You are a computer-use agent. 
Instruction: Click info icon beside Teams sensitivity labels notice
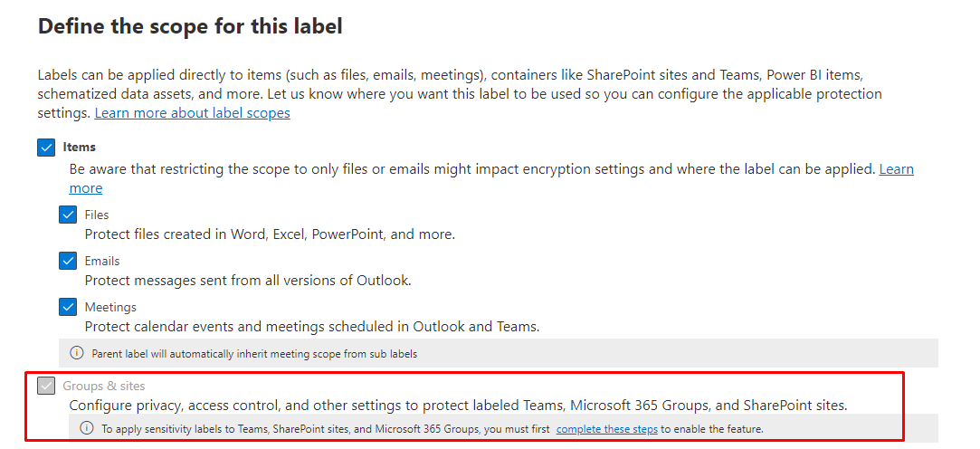pyautogui.click(x=87, y=428)
